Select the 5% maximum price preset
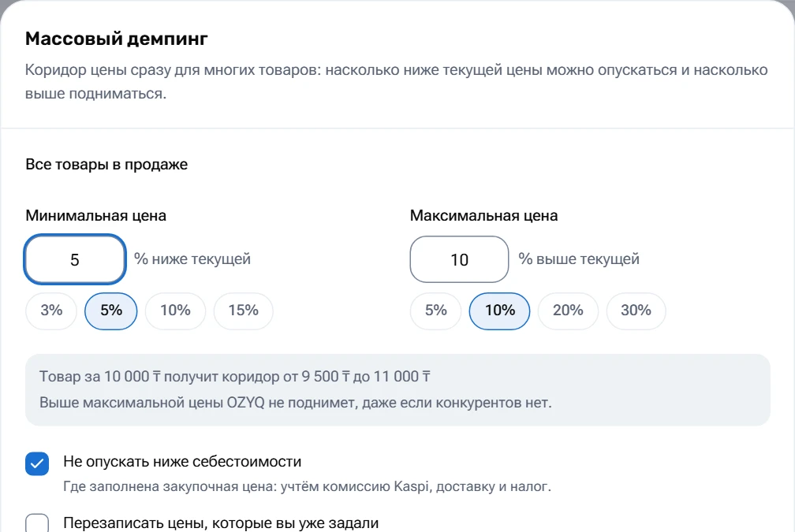Screen dimensions: 795x532 point(436,311)
